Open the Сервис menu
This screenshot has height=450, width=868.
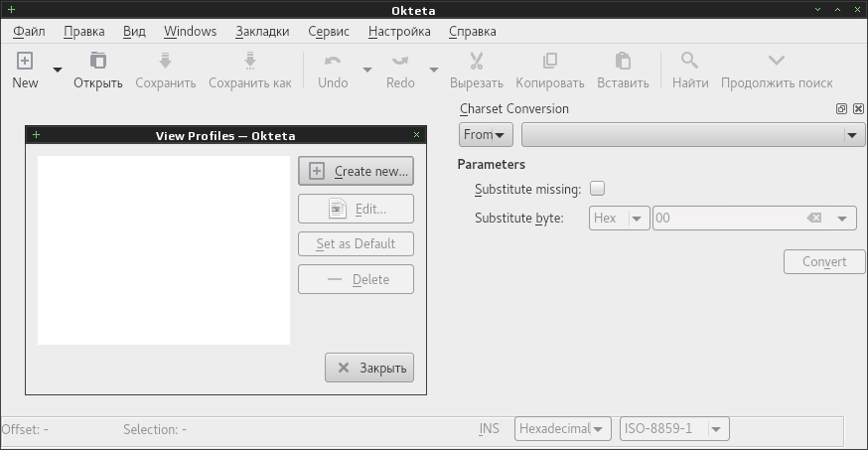[329, 32]
